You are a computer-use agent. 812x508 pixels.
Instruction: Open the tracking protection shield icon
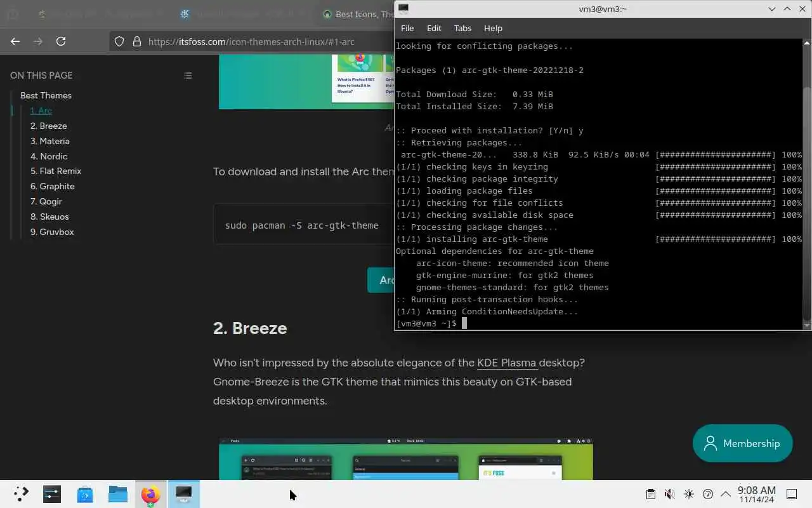[x=119, y=41]
